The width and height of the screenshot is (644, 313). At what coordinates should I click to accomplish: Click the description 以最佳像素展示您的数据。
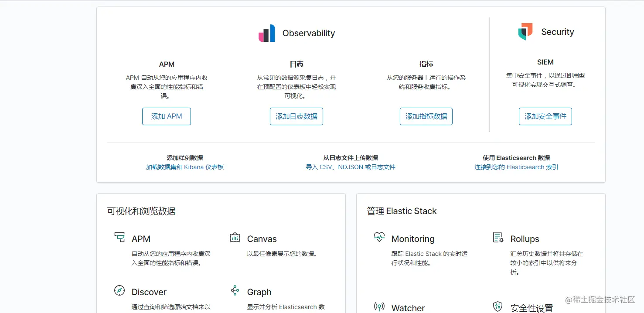[x=282, y=254]
